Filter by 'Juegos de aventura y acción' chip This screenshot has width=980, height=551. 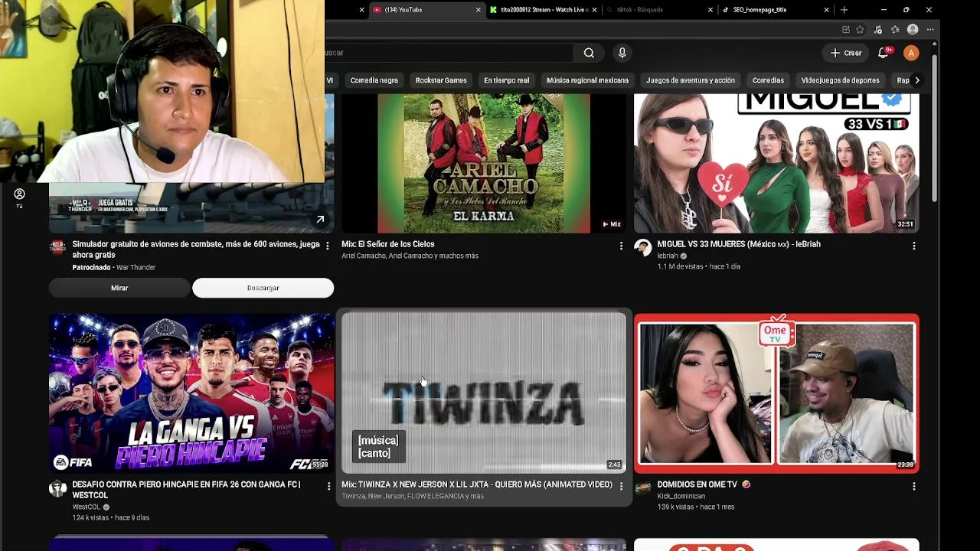point(690,80)
